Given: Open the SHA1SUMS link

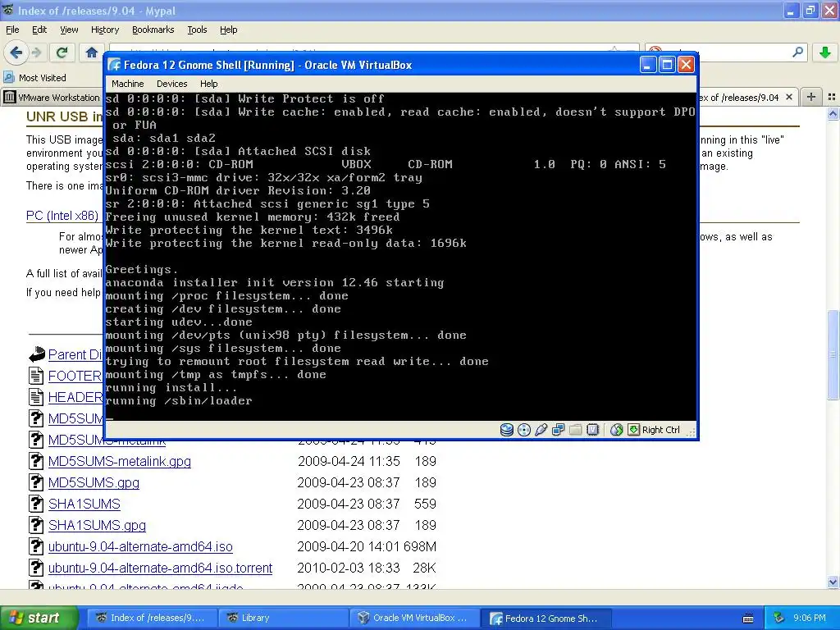Looking at the screenshot, I should pyautogui.click(x=84, y=504).
